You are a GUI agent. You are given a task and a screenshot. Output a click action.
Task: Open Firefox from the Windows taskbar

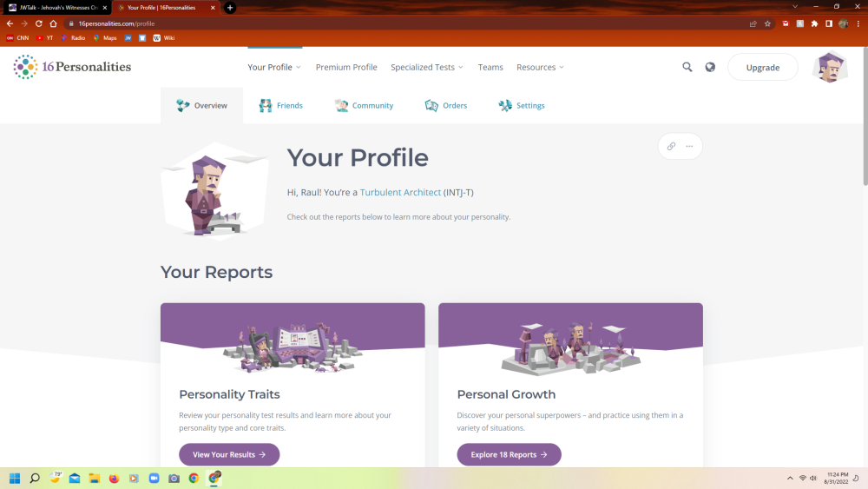coord(114,478)
